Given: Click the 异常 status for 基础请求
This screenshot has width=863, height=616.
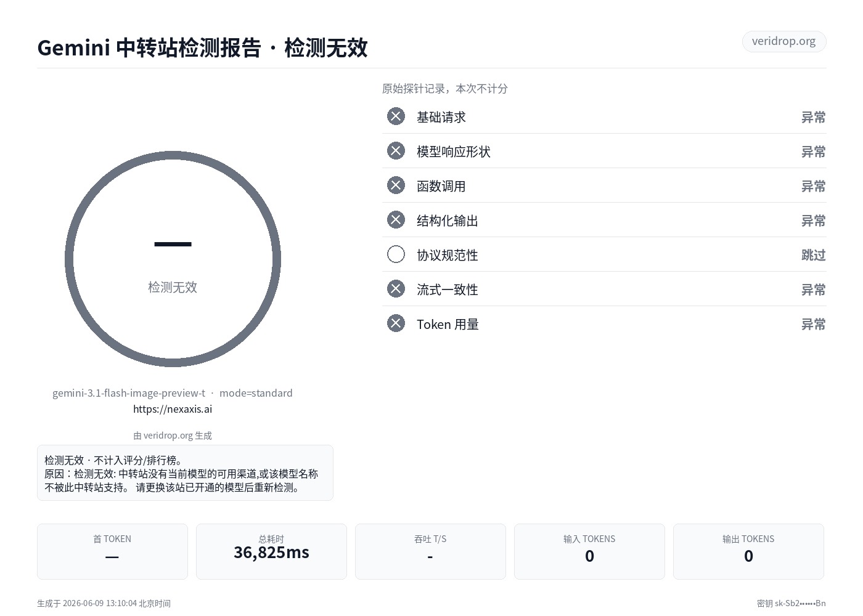Looking at the screenshot, I should point(813,117).
